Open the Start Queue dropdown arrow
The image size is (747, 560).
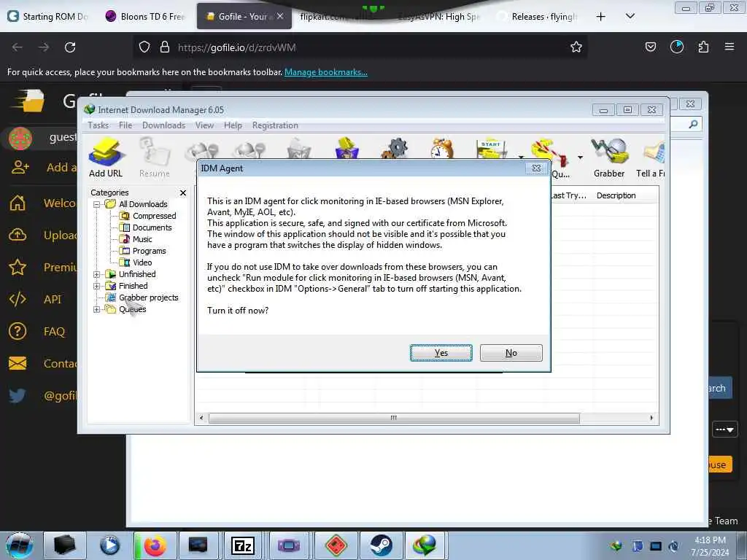(521, 157)
